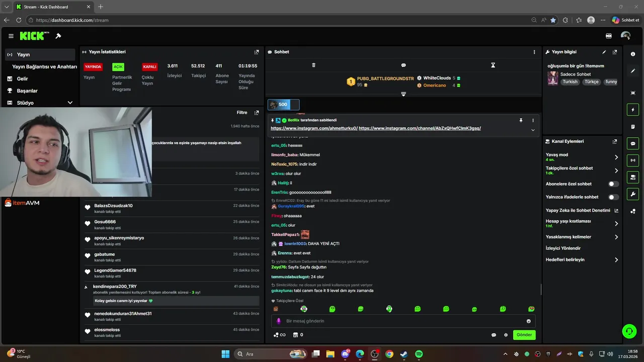Expand the pinned message with the chevron
This screenshot has height=362, width=644.
(533, 130)
